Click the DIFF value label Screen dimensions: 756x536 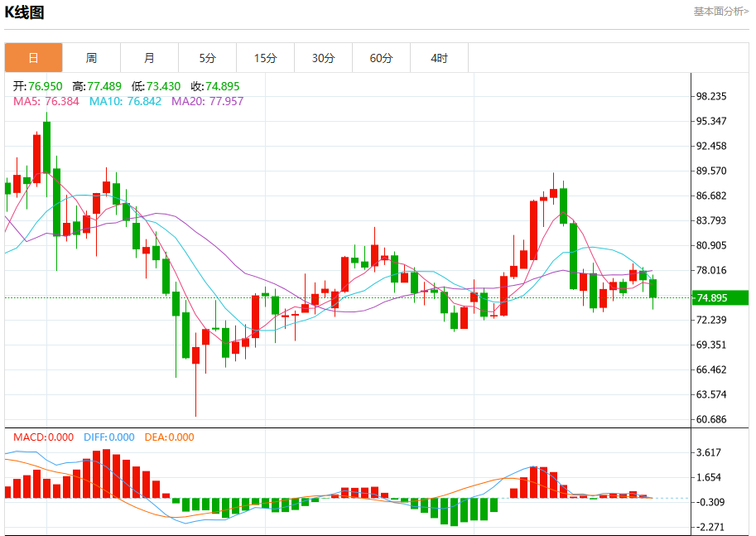[109, 437]
